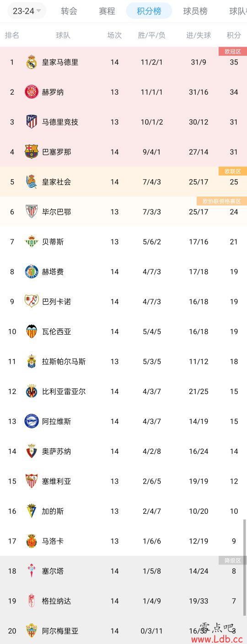The width and height of the screenshot is (247, 644).
Task: Open the 23-24 season dropdown
Action: pyautogui.click(x=27, y=11)
